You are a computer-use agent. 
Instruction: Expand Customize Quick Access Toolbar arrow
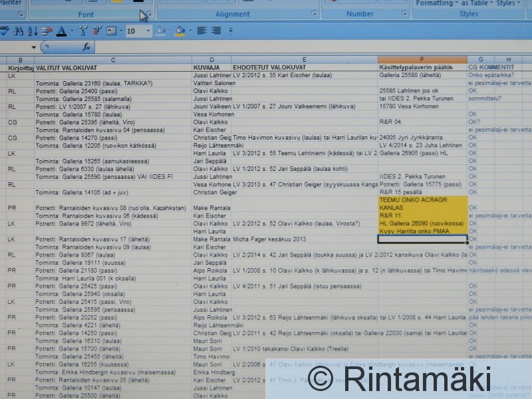click(x=231, y=31)
